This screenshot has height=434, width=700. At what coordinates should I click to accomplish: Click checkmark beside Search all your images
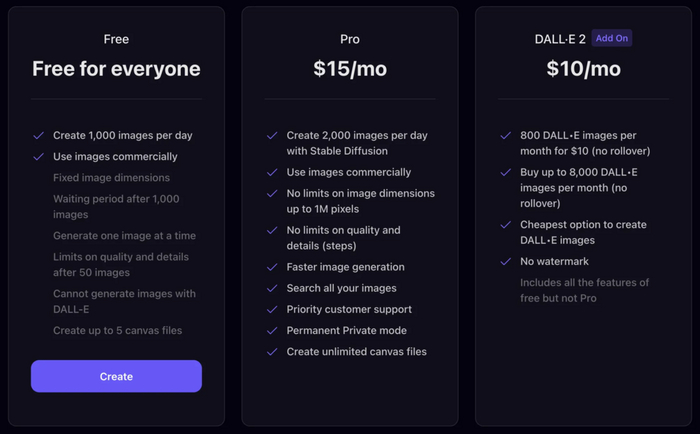point(272,288)
